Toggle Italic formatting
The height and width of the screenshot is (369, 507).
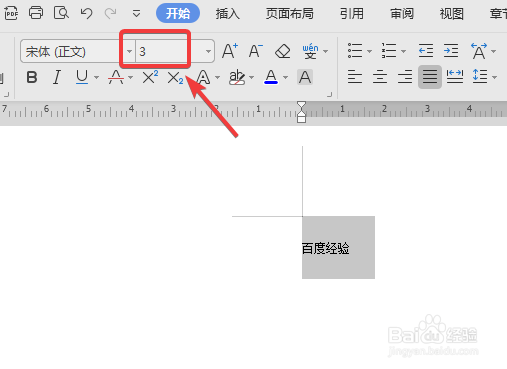(57, 77)
